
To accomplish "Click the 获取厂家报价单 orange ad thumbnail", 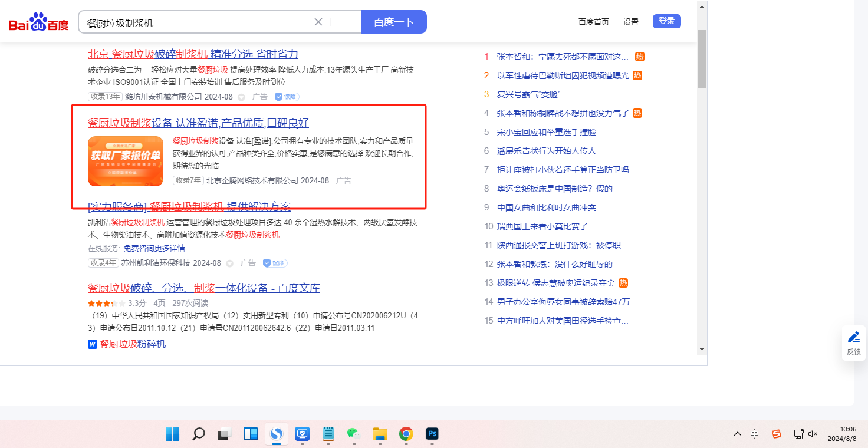I will tap(126, 161).
